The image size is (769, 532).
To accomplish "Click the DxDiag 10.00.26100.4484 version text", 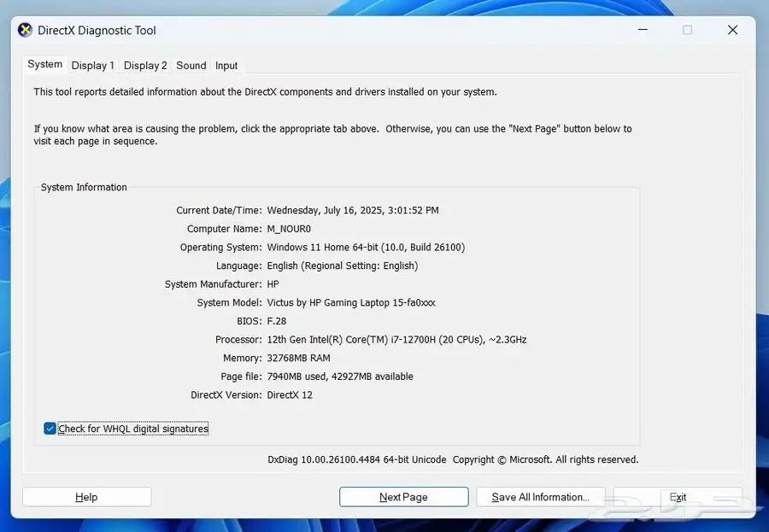I will click(357, 459).
